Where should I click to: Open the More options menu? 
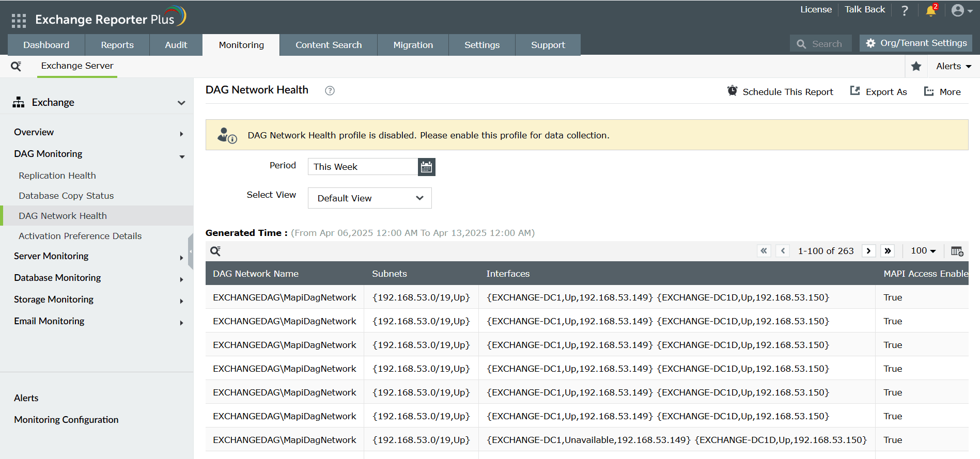coord(942,91)
